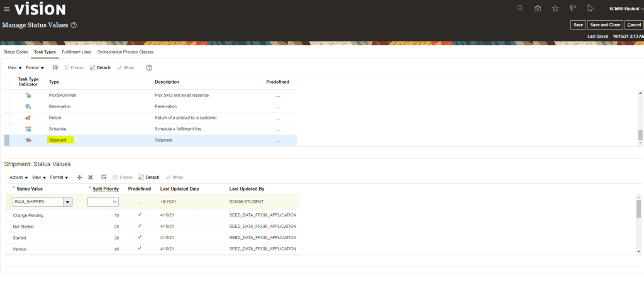This screenshot has width=644, height=285.
Task: Open the RAVI_SHIPPED status value dropdown
Action: (x=67, y=202)
